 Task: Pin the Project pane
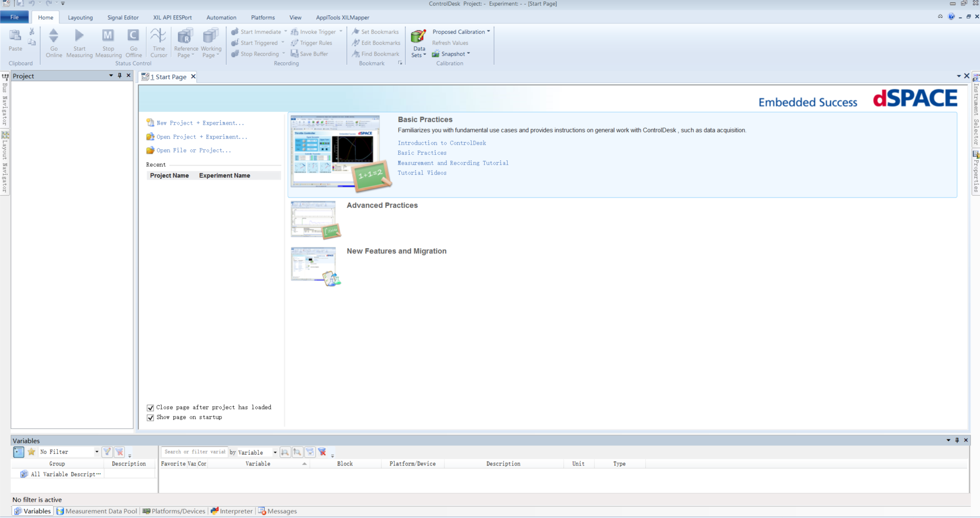pyautogui.click(x=120, y=76)
